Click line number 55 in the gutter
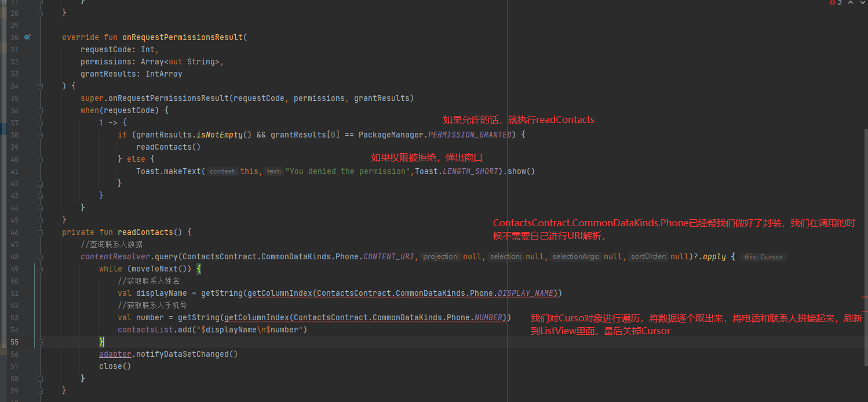 click(14, 342)
